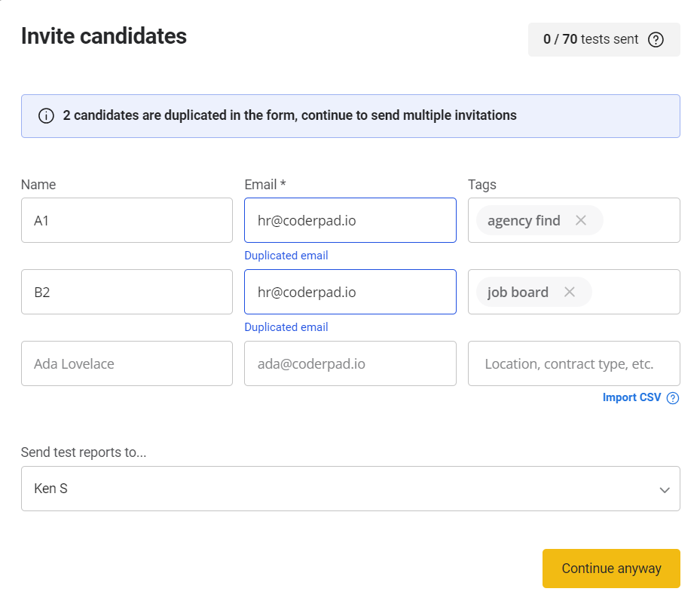Click the empty Ada Lovelace name field
Viewport: 700px width, 610px height.
tap(127, 363)
